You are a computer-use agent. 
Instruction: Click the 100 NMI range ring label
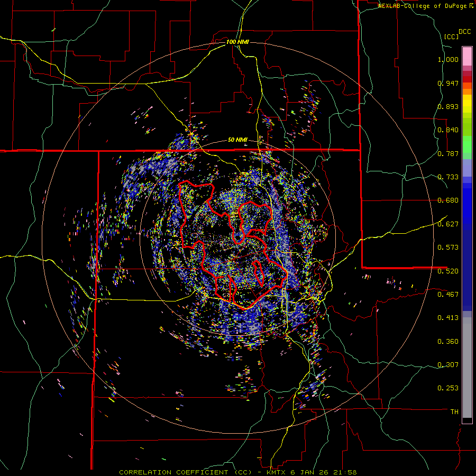click(237, 42)
